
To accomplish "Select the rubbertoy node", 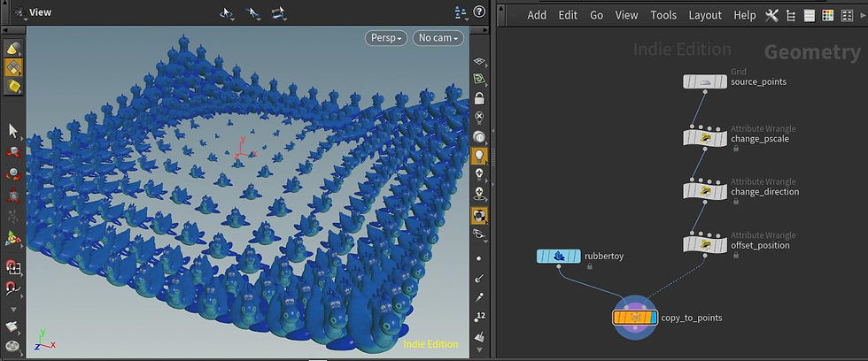I will (x=559, y=256).
